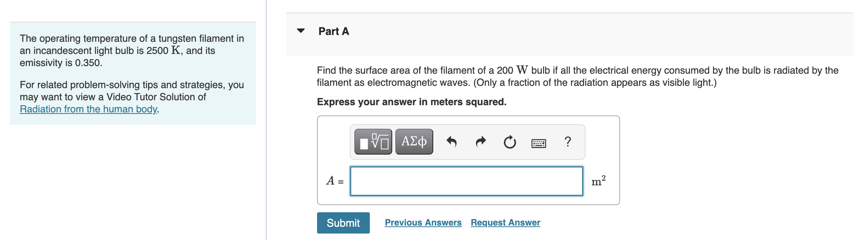Select the square root template icon

point(373,142)
